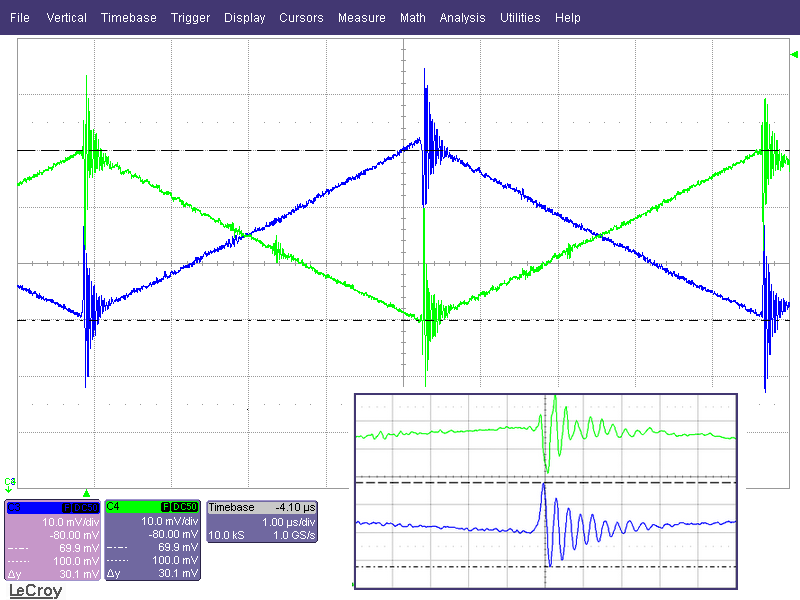Click the LeCroy logo
The height and width of the screenshot is (600, 800).
tap(35, 591)
